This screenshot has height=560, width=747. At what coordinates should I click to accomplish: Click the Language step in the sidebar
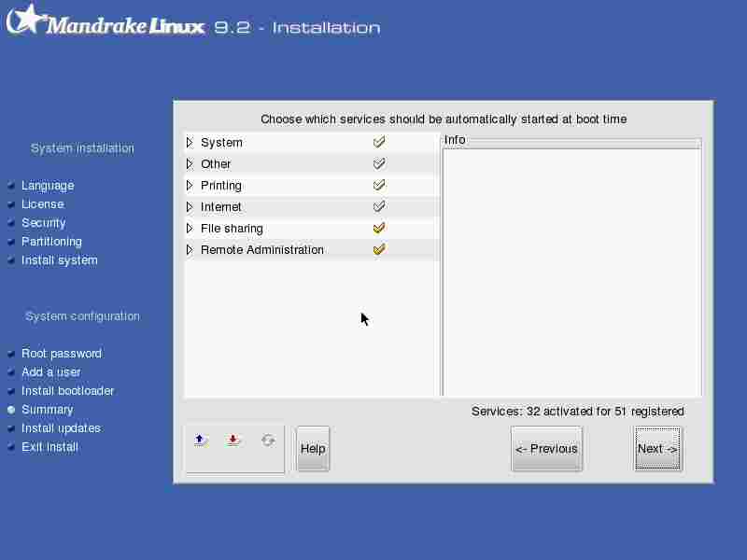coord(48,186)
